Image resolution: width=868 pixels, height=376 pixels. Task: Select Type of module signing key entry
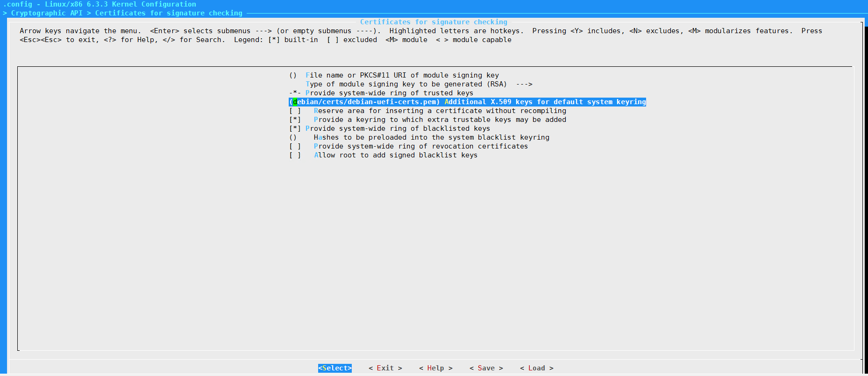click(x=406, y=84)
